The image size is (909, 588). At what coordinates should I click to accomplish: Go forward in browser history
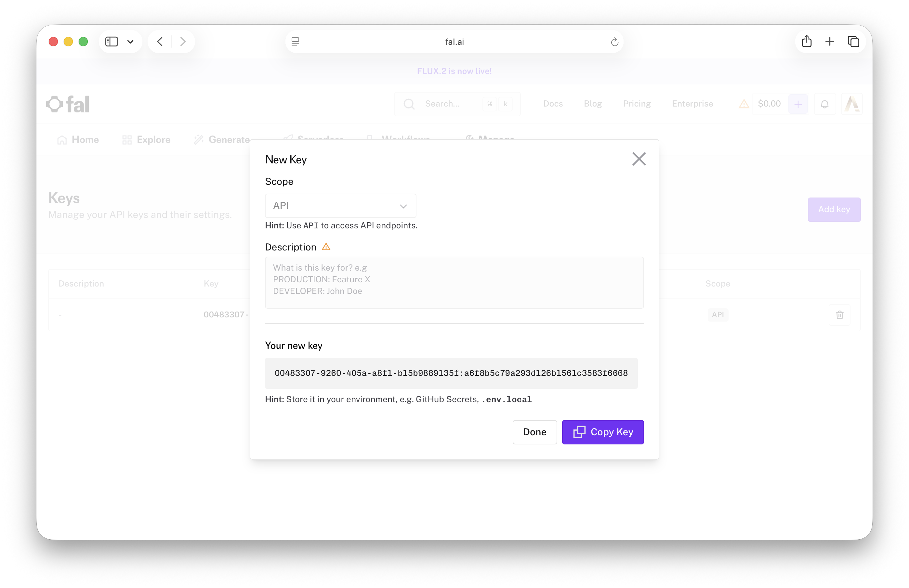(x=183, y=42)
